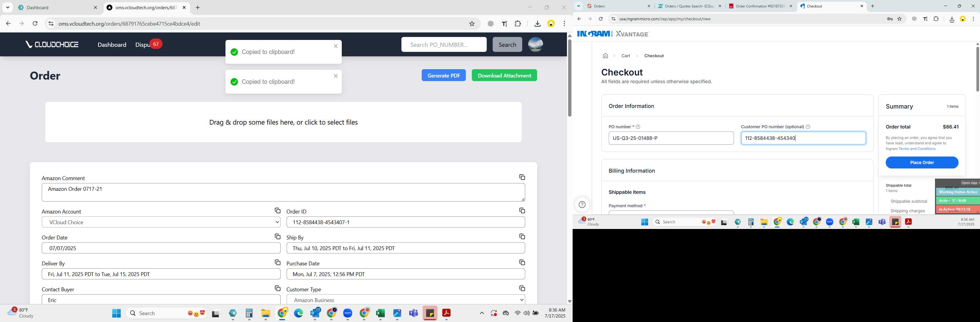The width and height of the screenshot is (980, 322).
Task: Click the PO number input field
Action: (x=671, y=138)
